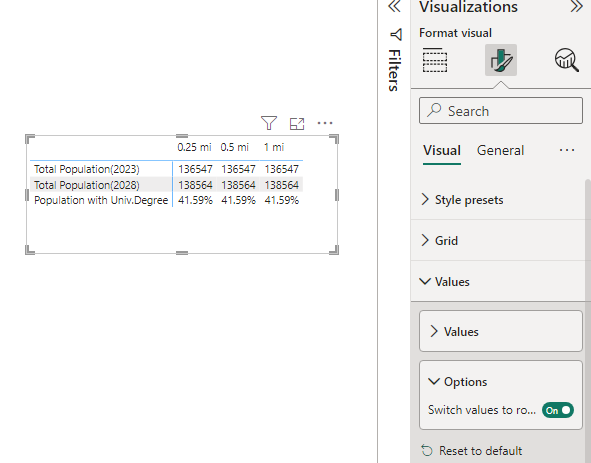Expand the inner Values card
Image resolution: width=591 pixels, height=463 pixels.
[501, 331]
